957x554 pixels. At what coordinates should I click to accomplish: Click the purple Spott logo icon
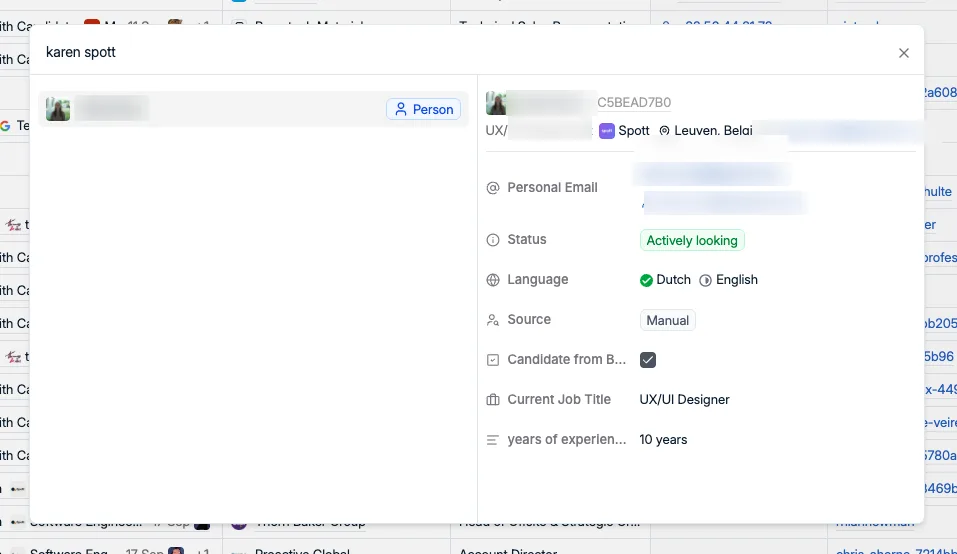pos(607,131)
